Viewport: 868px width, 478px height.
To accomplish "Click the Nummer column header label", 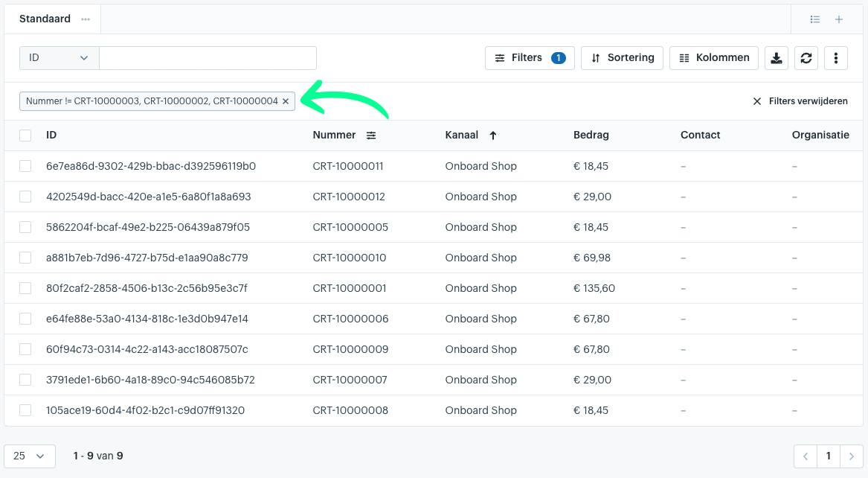I will point(334,136).
